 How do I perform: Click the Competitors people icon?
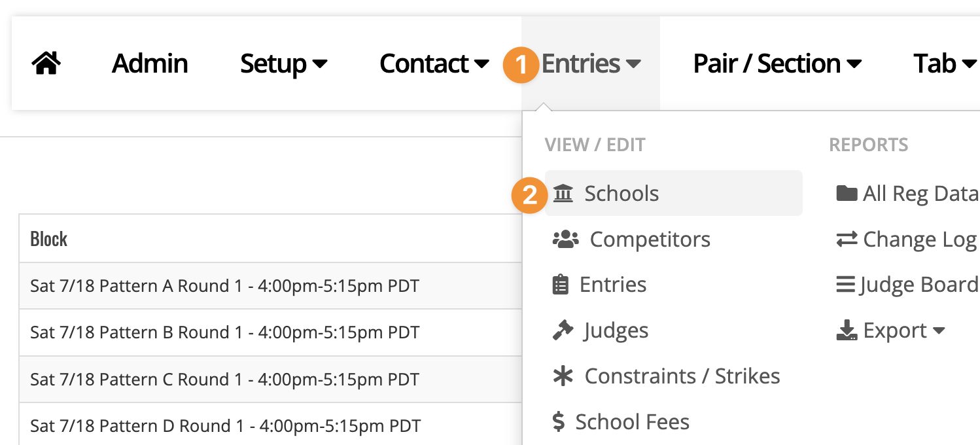(x=566, y=240)
